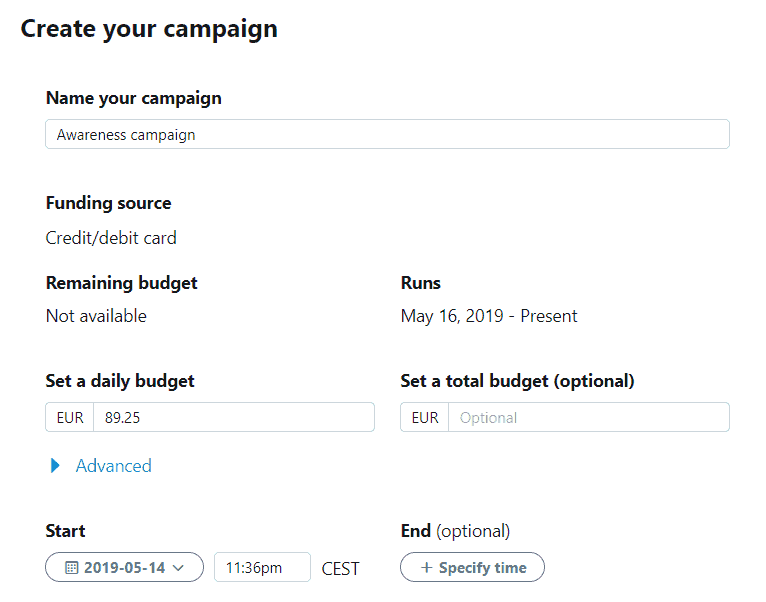Click the EUR prefix of the daily budget

(70, 417)
